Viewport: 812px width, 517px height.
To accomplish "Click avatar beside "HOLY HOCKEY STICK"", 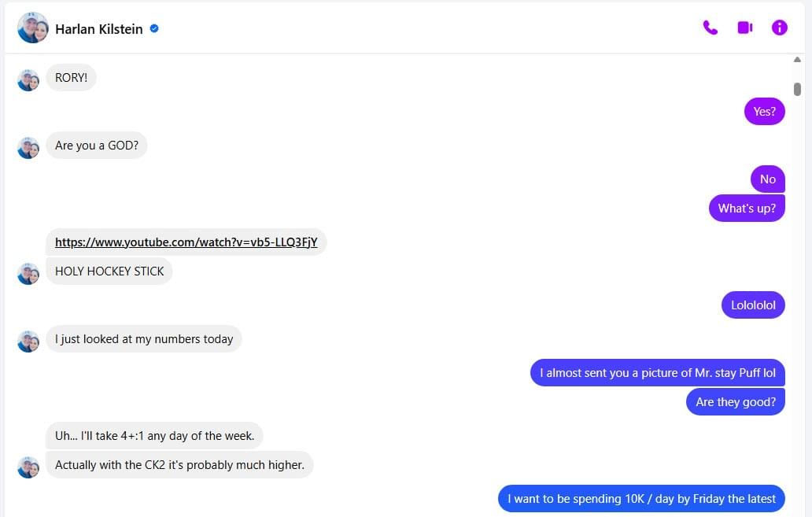I will (28, 274).
